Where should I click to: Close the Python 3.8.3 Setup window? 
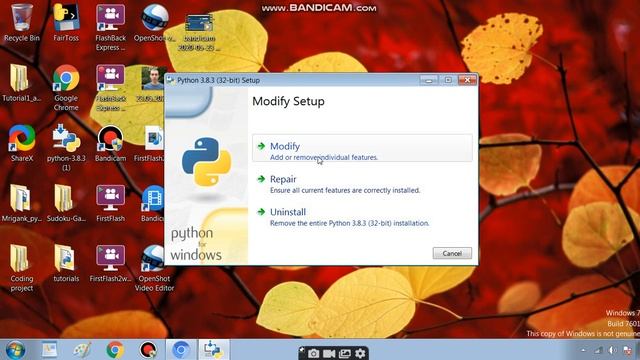(467, 80)
